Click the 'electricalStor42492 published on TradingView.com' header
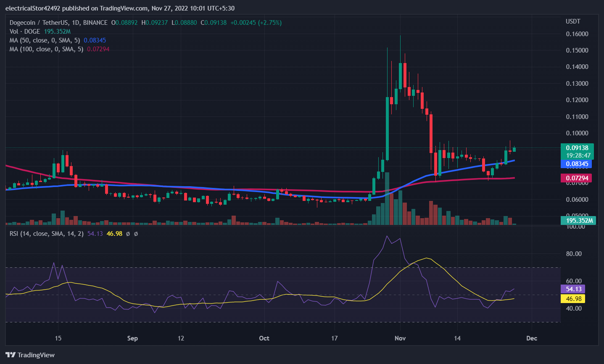 77,8
